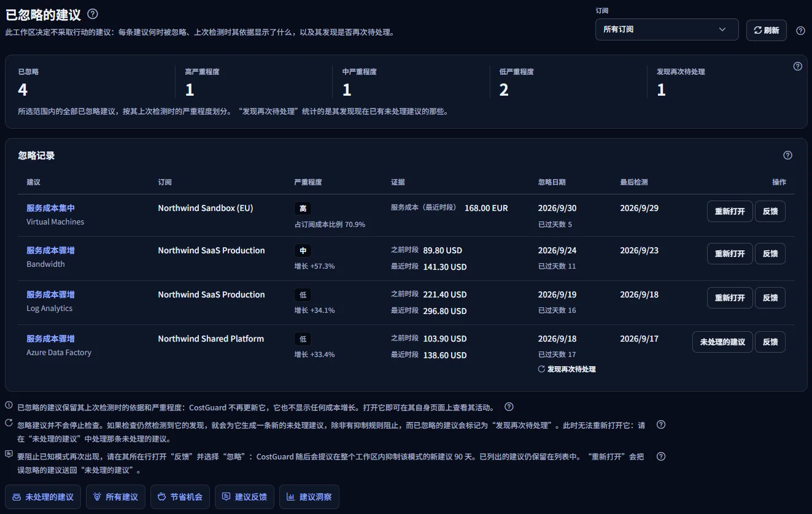The width and height of the screenshot is (812, 514).
Task: Click help icon next to 已忽略的建议 title
Action: pos(93,14)
